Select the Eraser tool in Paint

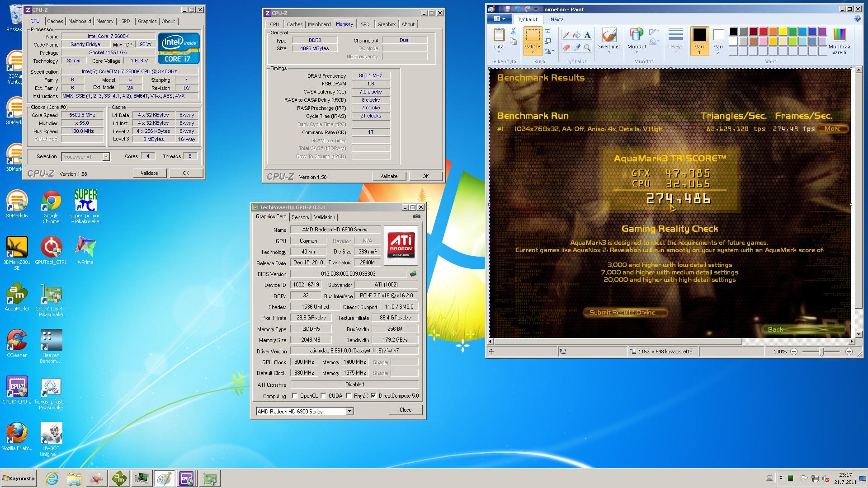click(x=566, y=47)
